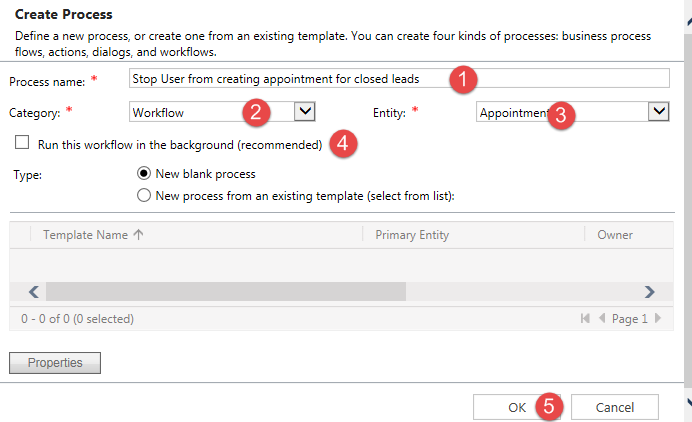Click the horizontal scrollbar thumb in template list
The image size is (692, 422).
click(225, 292)
